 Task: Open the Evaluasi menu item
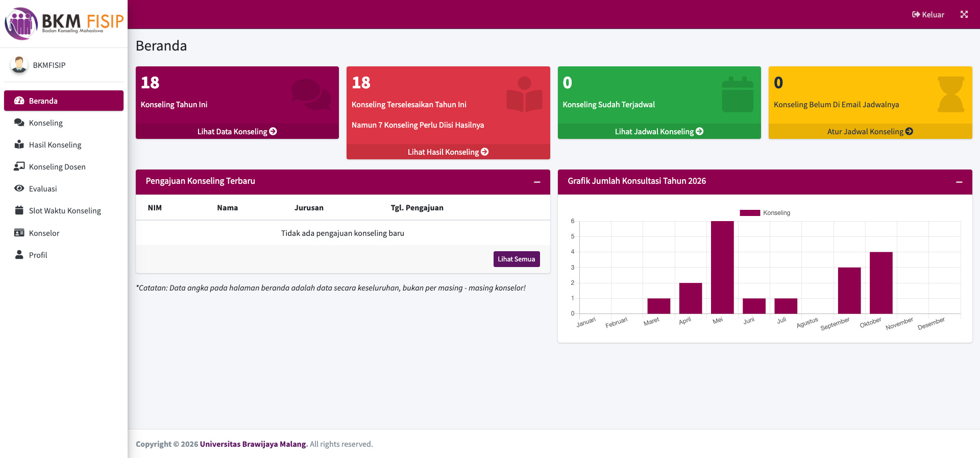click(64, 188)
